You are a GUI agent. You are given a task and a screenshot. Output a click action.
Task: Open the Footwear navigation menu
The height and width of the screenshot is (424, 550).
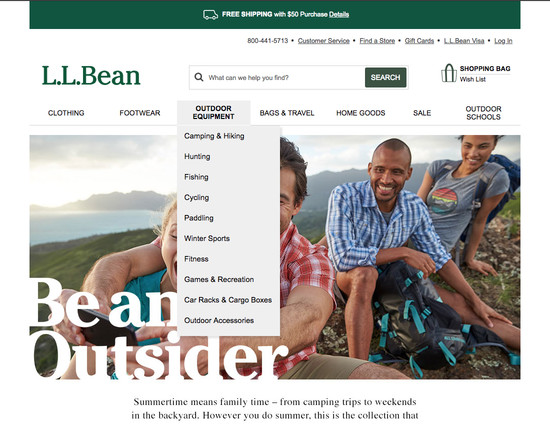[x=140, y=113]
